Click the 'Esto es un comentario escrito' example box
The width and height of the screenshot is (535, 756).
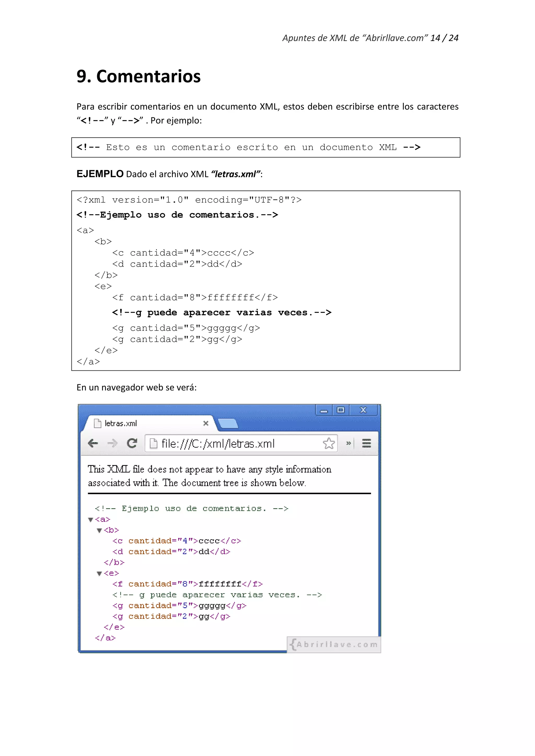click(265, 147)
